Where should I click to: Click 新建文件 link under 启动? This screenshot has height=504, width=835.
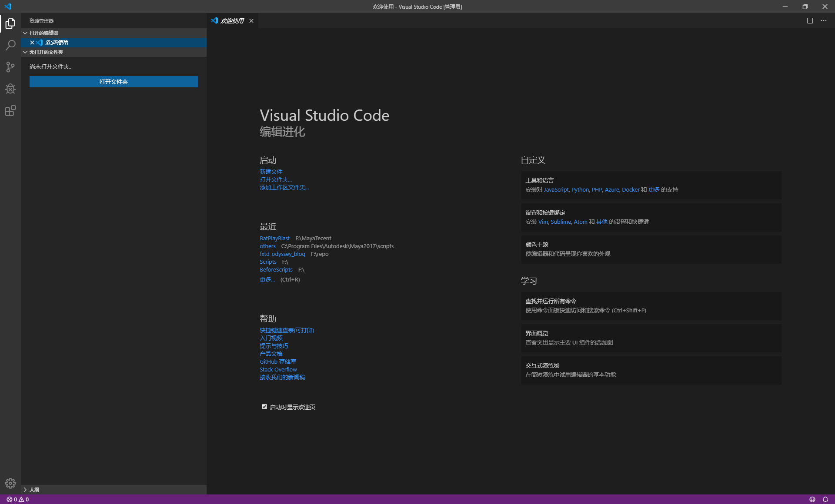click(x=270, y=172)
